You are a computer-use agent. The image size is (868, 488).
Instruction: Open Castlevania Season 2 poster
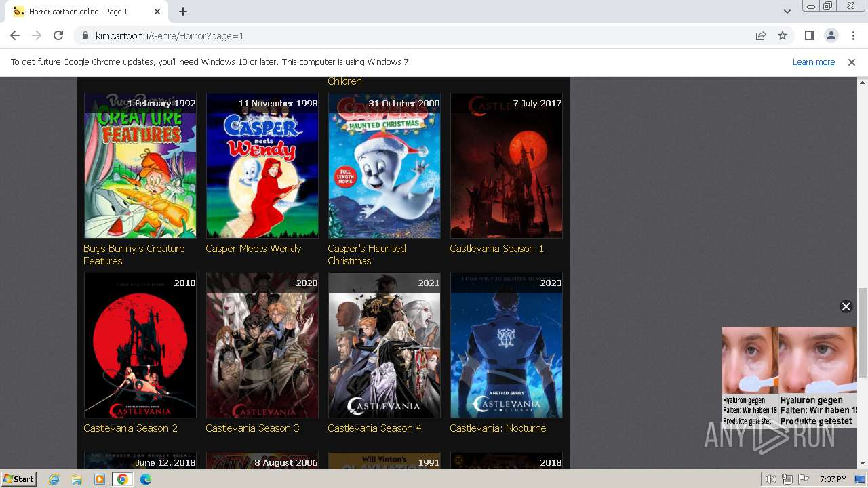point(140,346)
